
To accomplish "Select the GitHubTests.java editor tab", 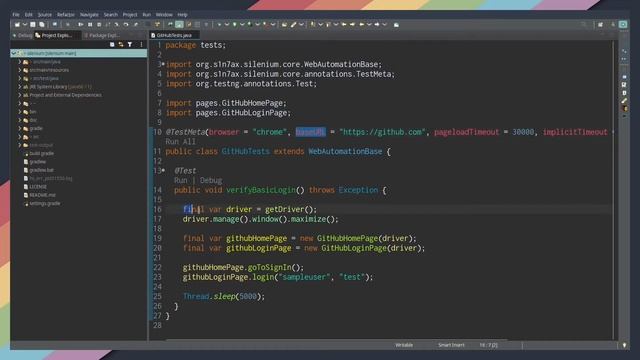I will tap(174, 36).
